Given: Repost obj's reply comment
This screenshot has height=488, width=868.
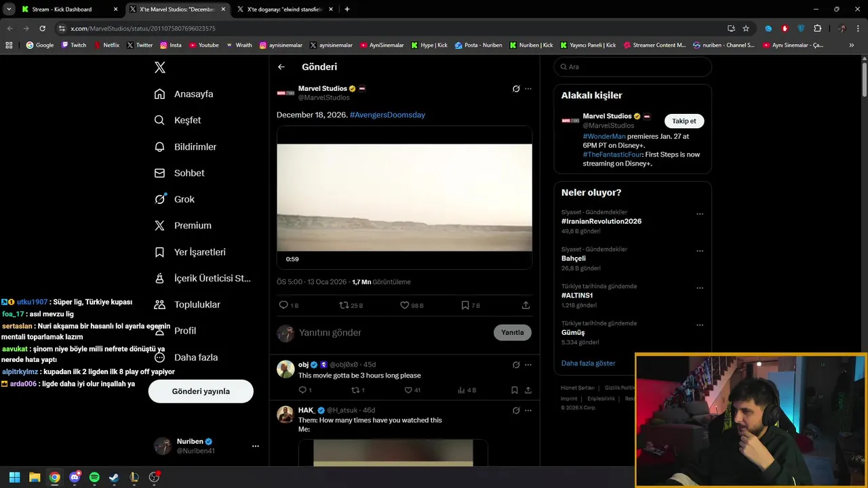Looking at the screenshot, I should click(358, 390).
